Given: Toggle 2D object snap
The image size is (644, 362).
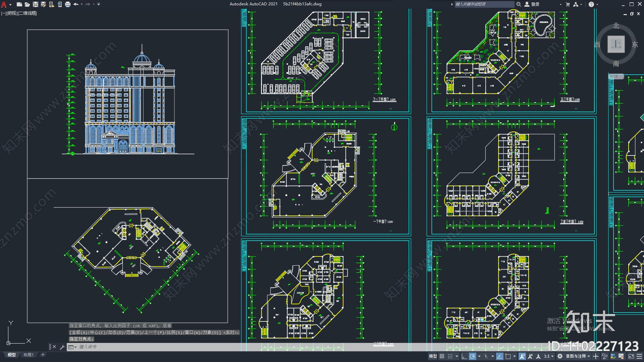Looking at the screenshot, I should 508,356.
